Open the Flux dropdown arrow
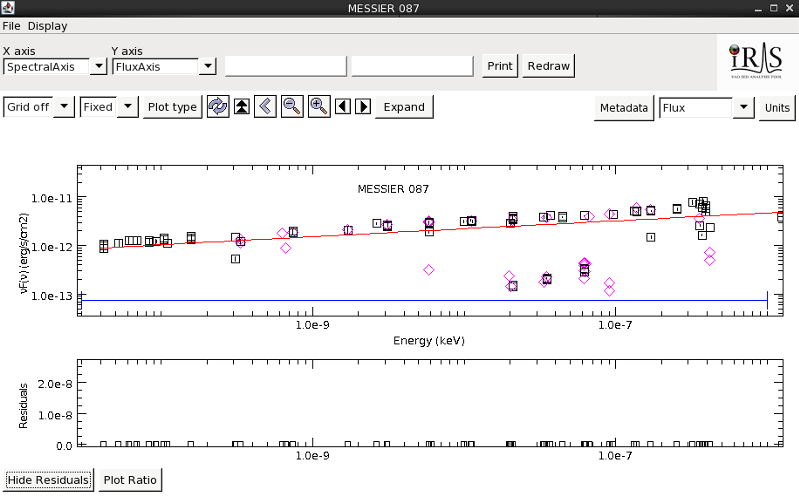 pos(743,108)
